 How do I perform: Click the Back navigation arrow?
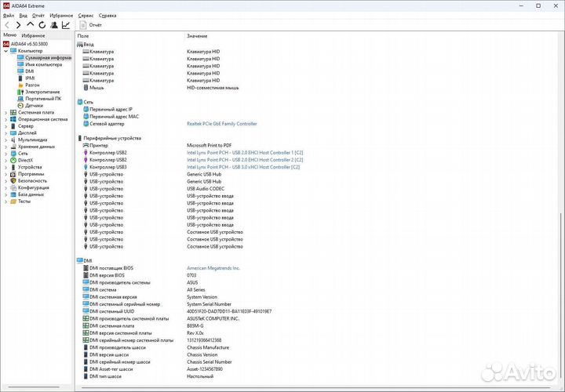point(7,25)
